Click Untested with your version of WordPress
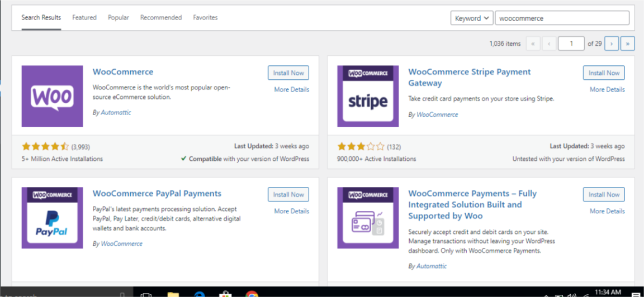The height and width of the screenshot is (297, 644). tap(569, 159)
